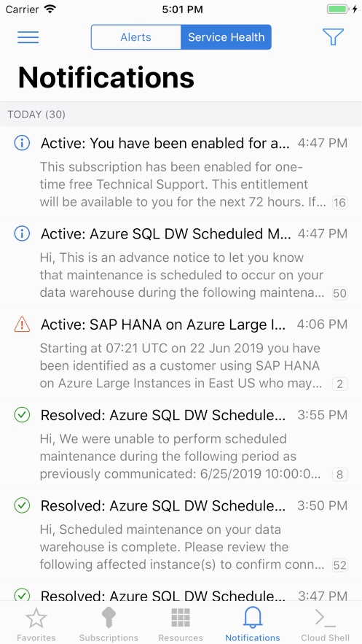Tap the Wi-Fi icon in status bar

(50, 9)
